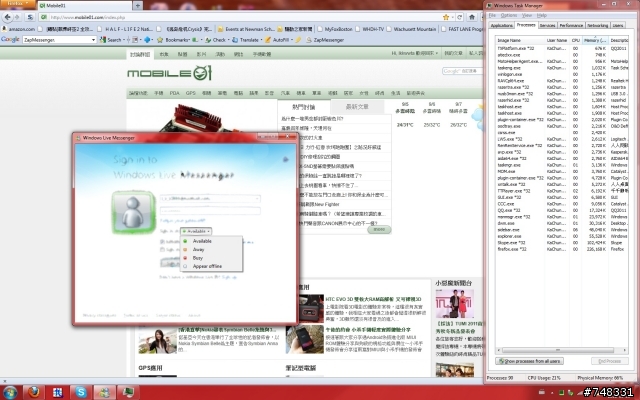Click the Forgot your password link
The image size is (640, 400).
tap(182, 220)
